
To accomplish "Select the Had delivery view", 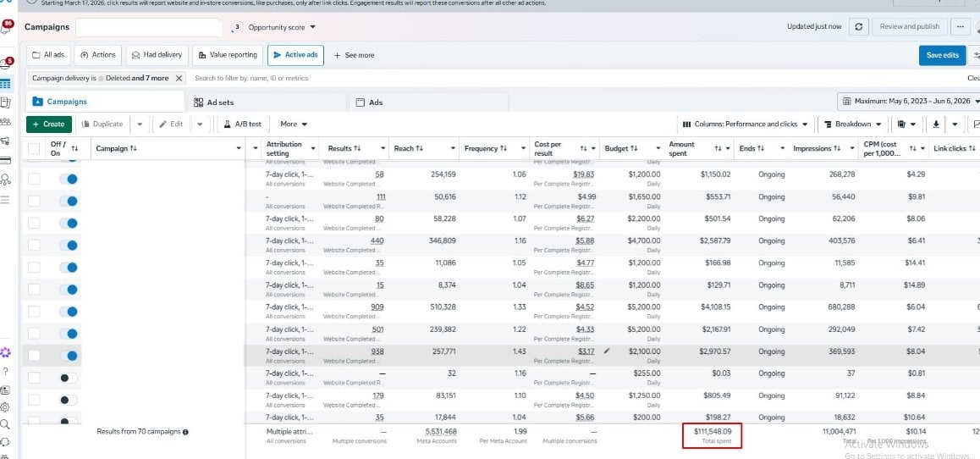I will (x=157, y=55).
